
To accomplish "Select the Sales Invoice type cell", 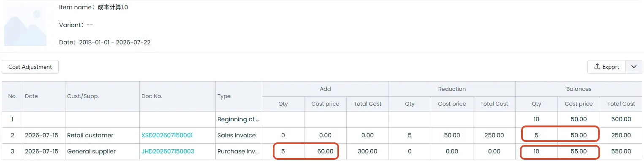I will click(x=239, y=135).
